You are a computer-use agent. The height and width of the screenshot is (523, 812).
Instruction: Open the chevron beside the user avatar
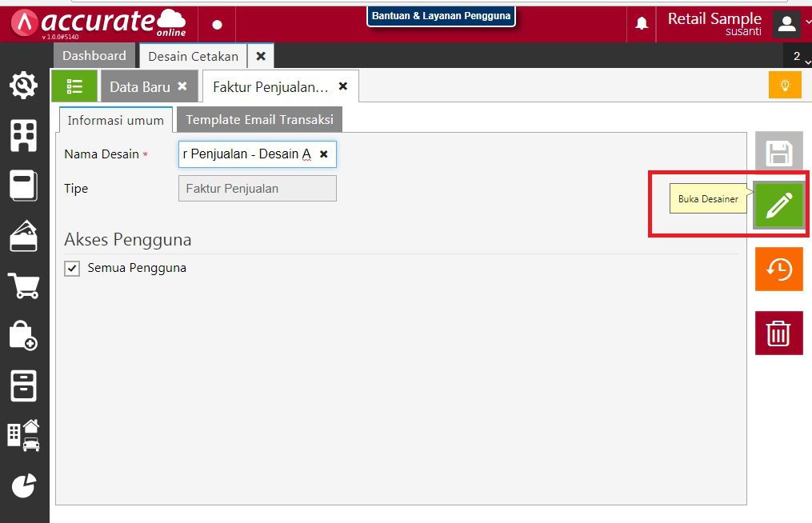point(806,24)
